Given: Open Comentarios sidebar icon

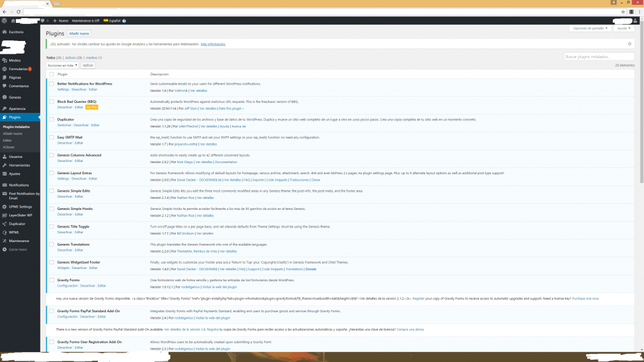Looking at the screenshot, I should click(x=5, y=86).
